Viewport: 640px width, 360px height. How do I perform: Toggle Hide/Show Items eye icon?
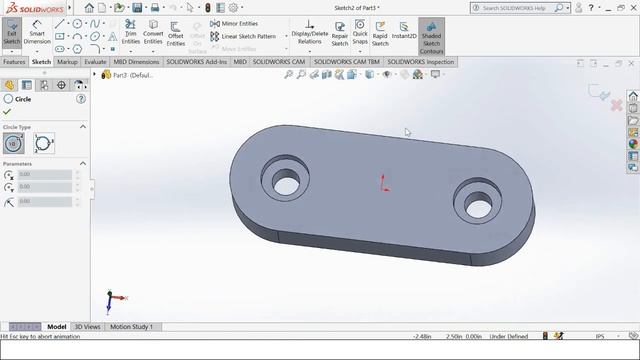pos(387,74)
